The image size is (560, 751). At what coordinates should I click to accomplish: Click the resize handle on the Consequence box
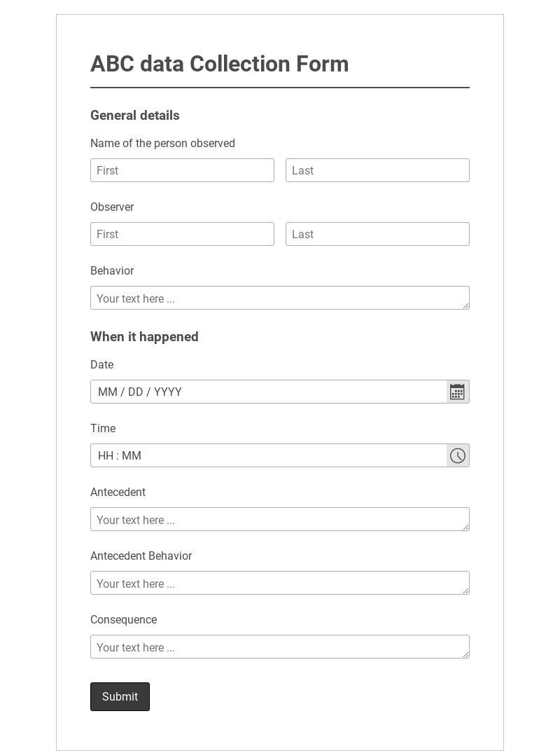coord(466,654)
